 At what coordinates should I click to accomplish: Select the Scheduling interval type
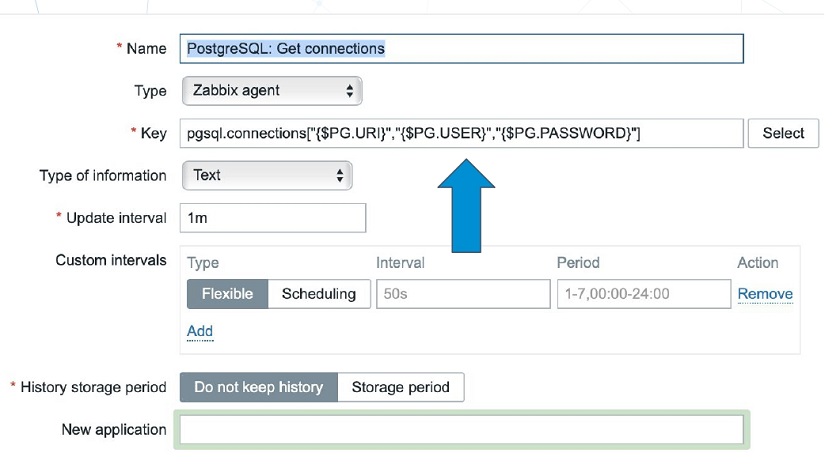pyautogui.click(x=319, y=294)
